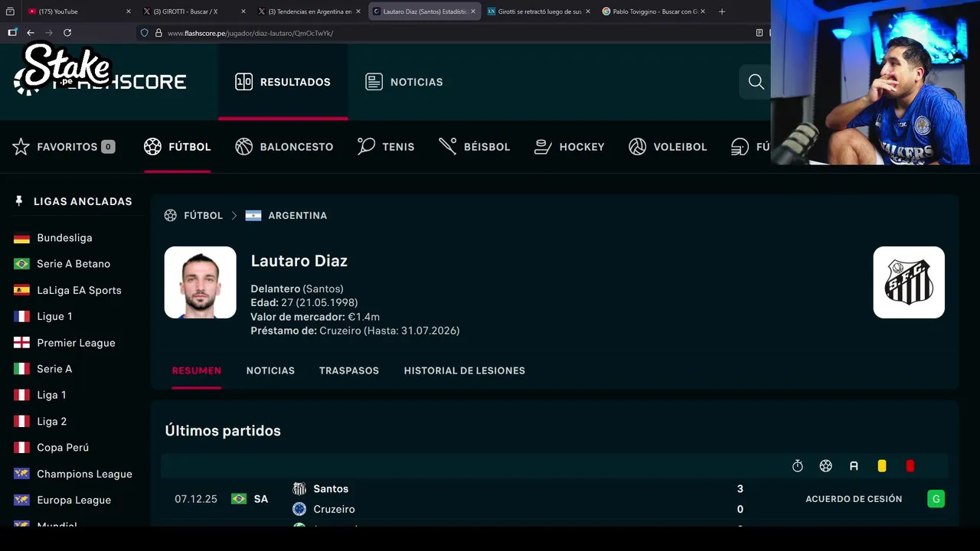Open the Flashscore search magnifier icon

pyautogui.click(x=756, y=82)
